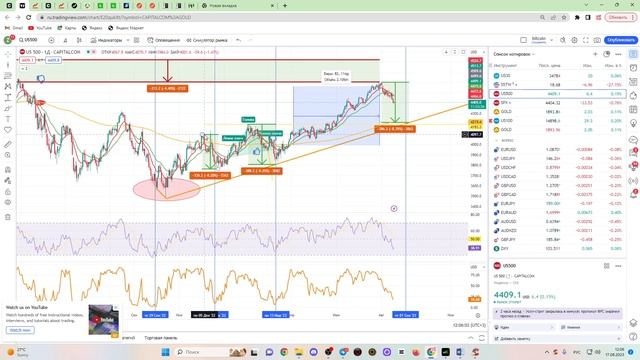640x360 pixels.
Task: Click the blue Опубликовать publish button
Action: [x=620, y=40]
